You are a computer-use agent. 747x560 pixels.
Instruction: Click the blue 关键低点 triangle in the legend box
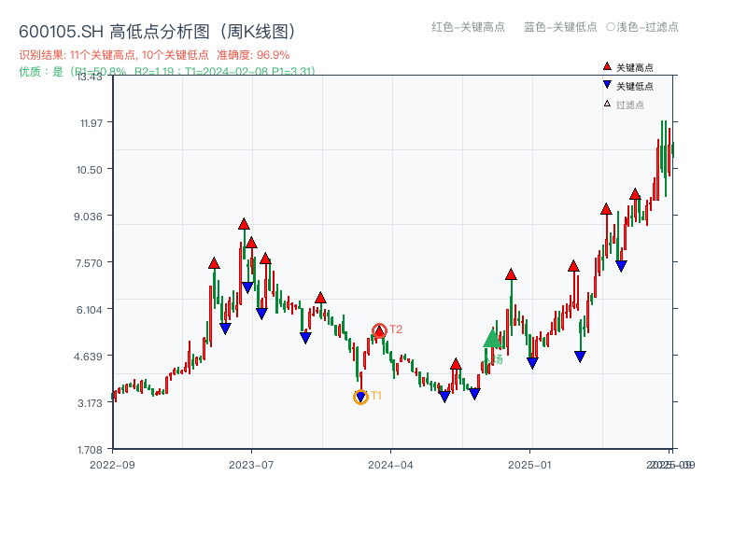(x=607, y=84)
